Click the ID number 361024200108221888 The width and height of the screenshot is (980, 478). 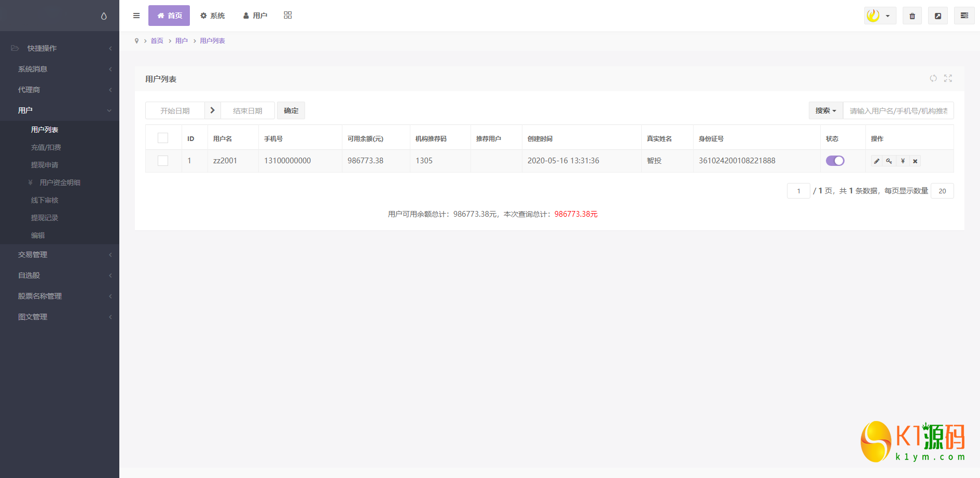click(737, 161)
